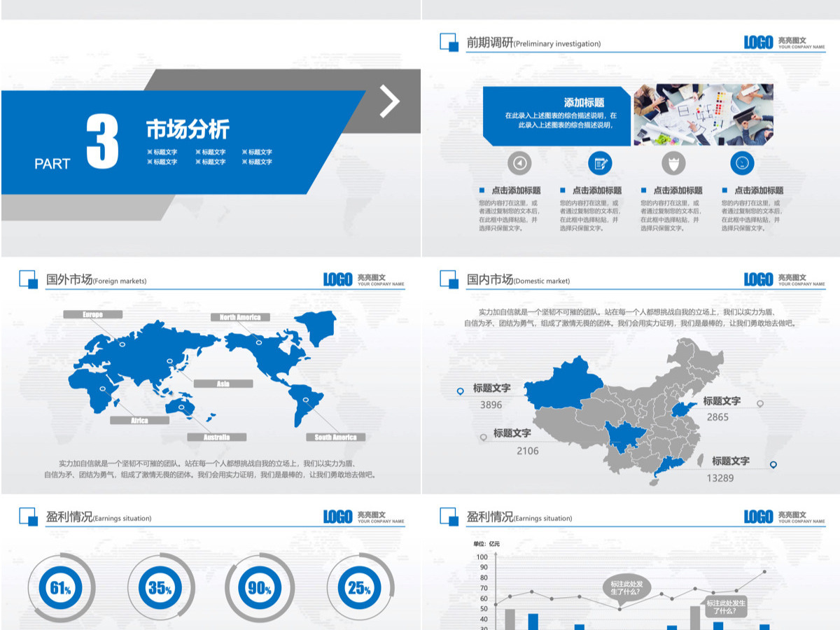Click the LOGO on the 国内市场 slide
Screen dimensions: 840x630
759,279
